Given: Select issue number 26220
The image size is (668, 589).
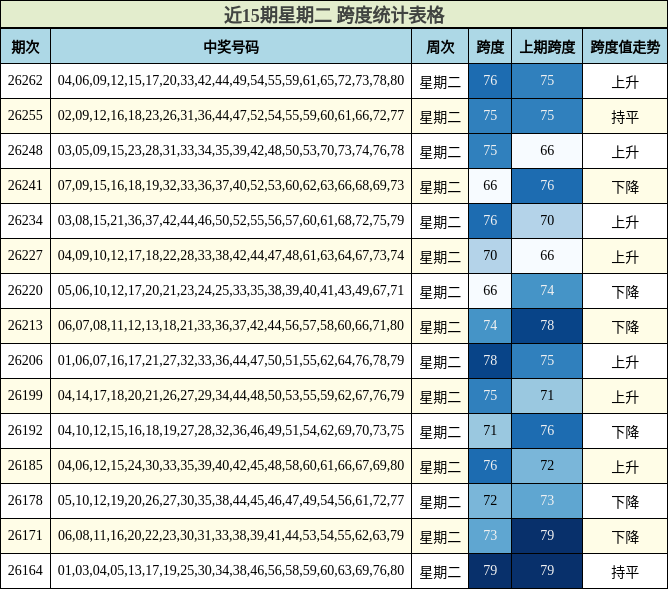Looking at the screenshot, I should 25,290.
